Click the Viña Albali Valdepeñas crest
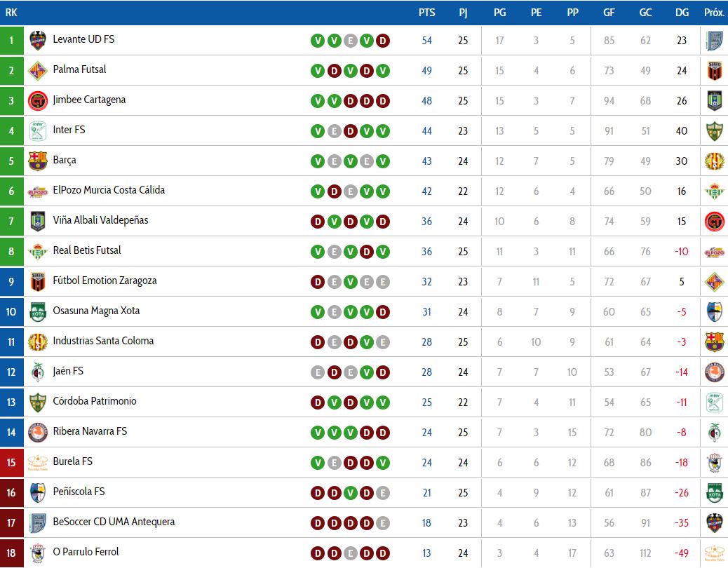The width and height of the screenshot is (728, 568). point(38,222)
